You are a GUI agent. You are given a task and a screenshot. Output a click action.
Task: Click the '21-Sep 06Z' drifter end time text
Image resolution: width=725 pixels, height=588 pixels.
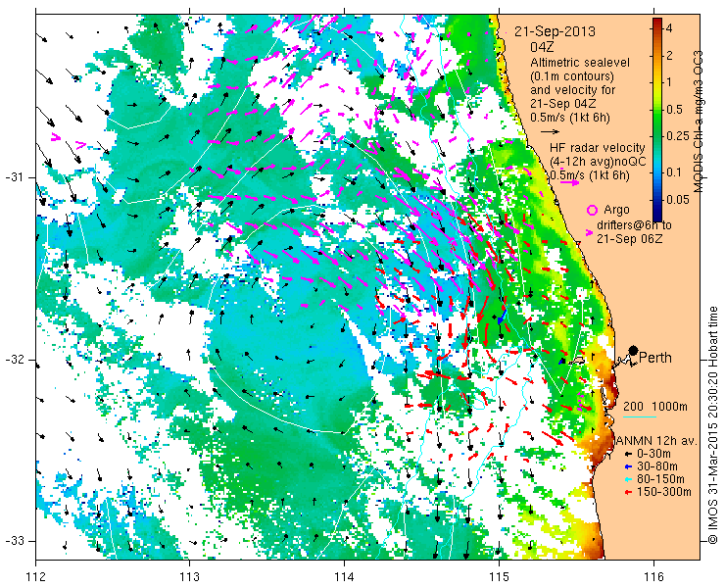point(629,239)
